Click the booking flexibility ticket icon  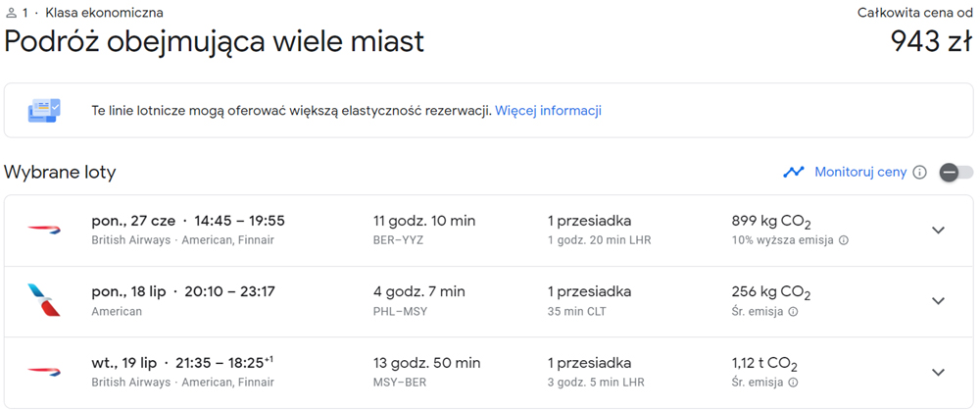(44, 111)
